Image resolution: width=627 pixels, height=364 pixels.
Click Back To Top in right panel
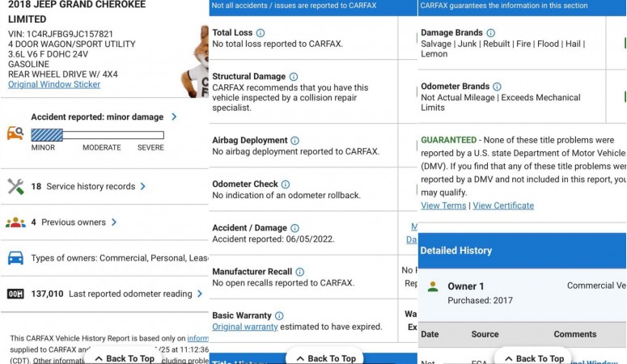point(535,358)
